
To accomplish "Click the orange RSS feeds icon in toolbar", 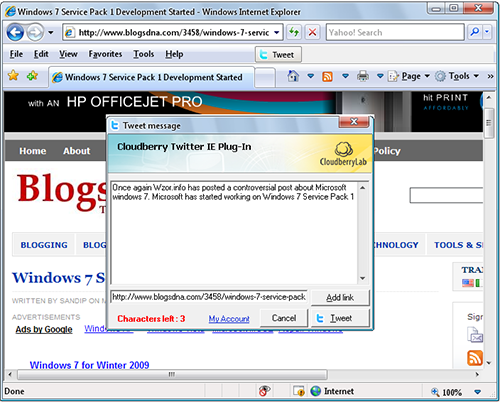I will (327, 77).
